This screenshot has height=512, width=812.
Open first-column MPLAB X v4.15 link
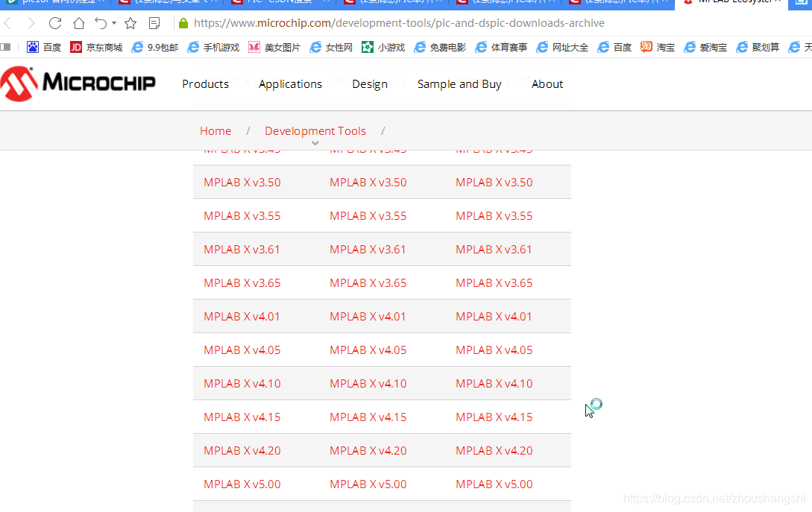point(242,417)
